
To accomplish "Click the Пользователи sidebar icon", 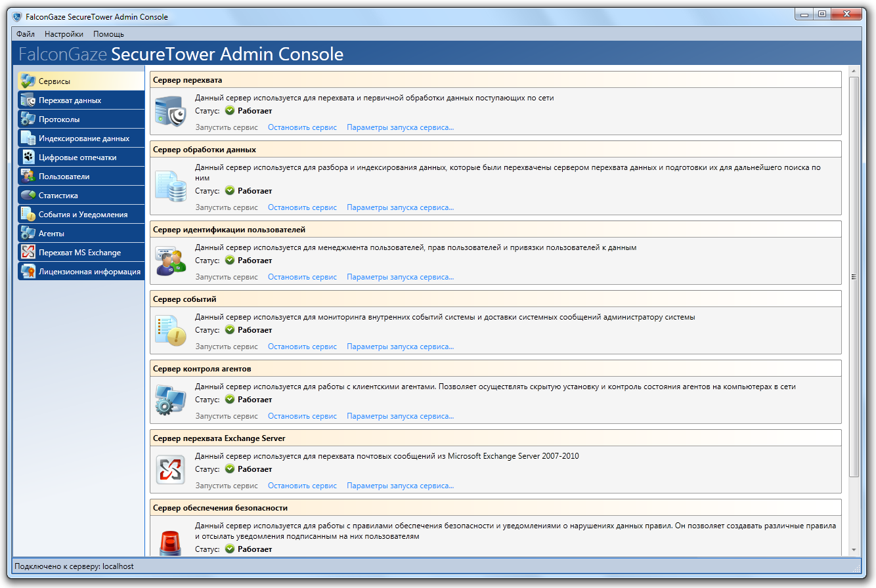I will click(28, 177).
